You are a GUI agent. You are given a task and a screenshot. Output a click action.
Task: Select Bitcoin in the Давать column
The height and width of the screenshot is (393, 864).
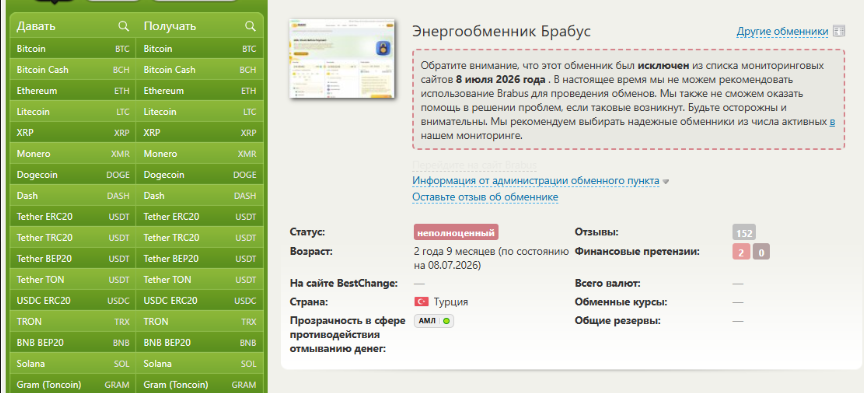pyautogui.click(x=73, y=49)
